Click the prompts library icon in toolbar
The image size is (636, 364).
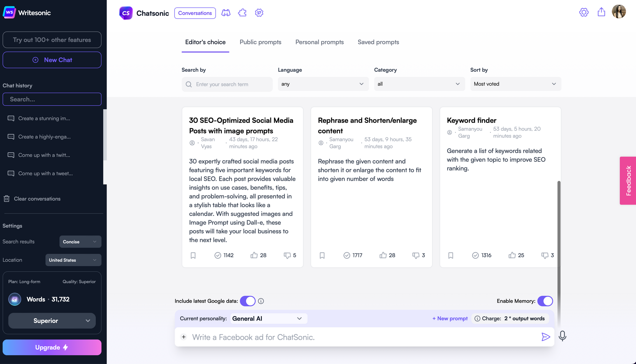[242, 13]
